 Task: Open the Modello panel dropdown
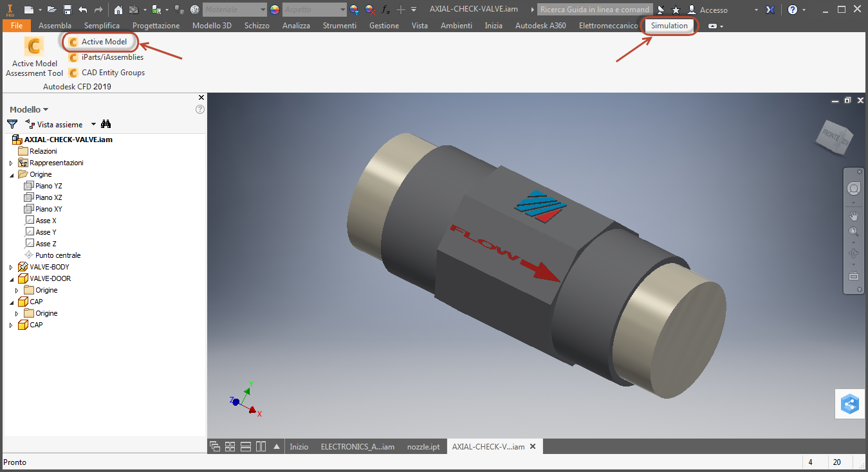coord(29,109)
